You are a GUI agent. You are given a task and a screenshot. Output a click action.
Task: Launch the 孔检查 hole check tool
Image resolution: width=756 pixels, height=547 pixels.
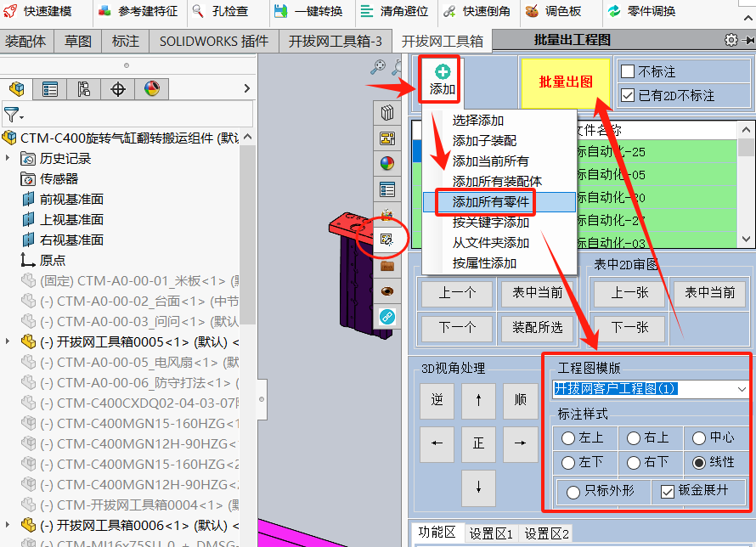point(220,11)
